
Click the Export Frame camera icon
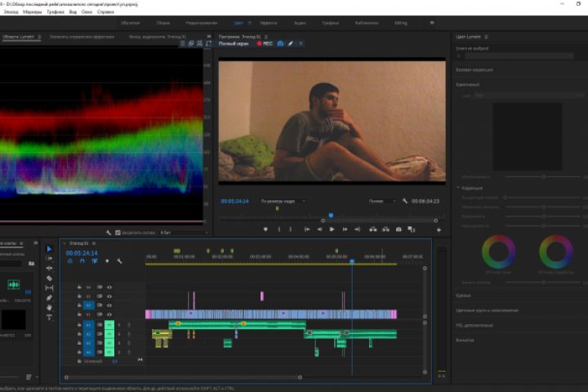399,229
